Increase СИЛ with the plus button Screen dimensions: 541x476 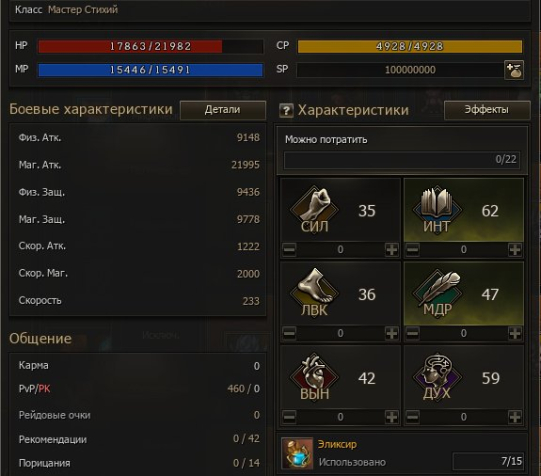(x=392, y=249)
